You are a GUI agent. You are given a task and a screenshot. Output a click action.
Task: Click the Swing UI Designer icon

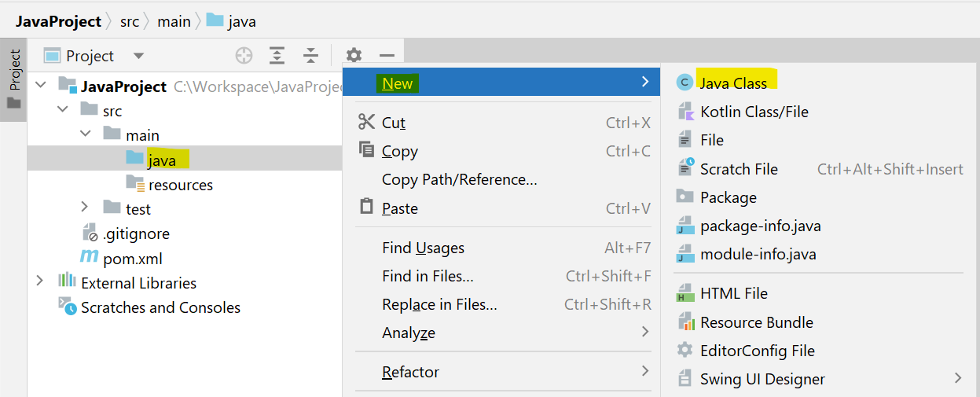click(x=685, y=379)
